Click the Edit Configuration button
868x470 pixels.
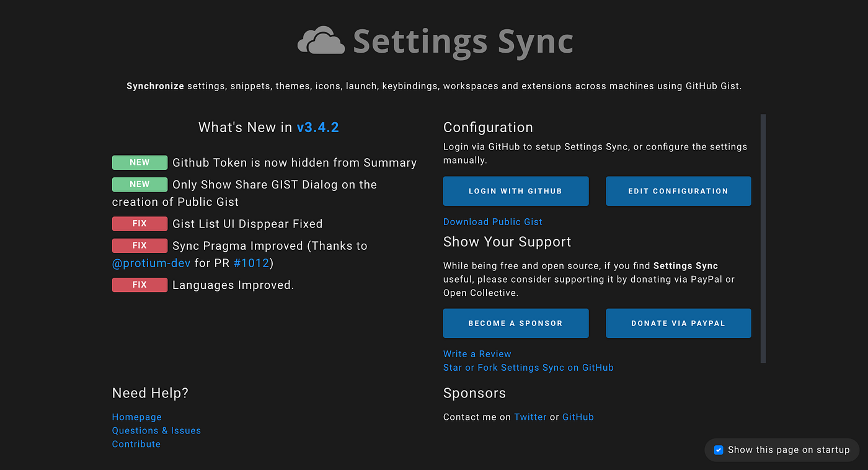pos(678,191)
